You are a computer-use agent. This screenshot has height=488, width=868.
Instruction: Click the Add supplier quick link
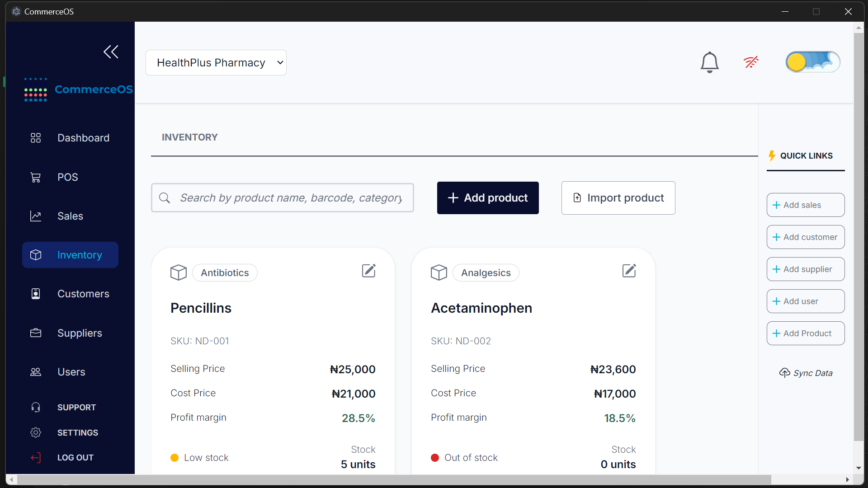(805, 269)
